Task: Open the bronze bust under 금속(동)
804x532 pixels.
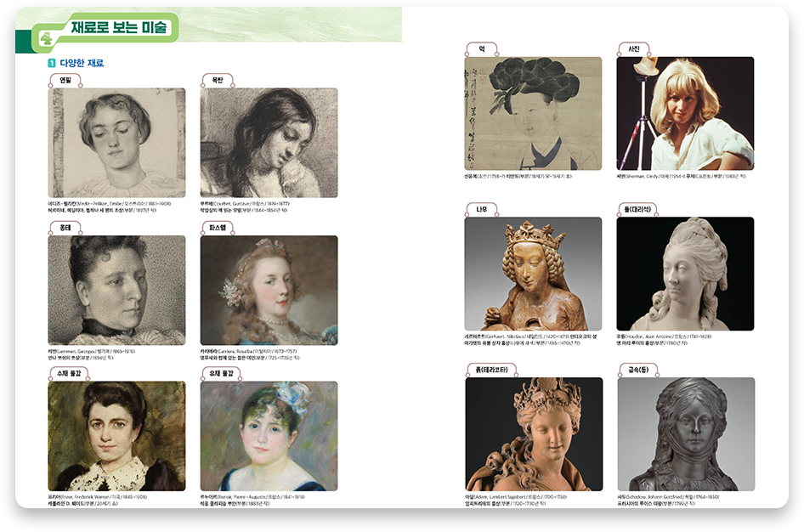Action: tap(686, 434)
